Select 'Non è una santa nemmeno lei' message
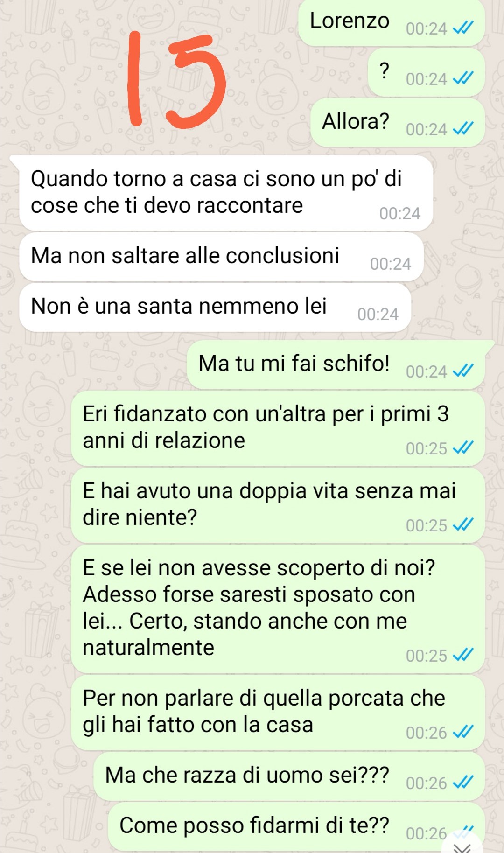Viewport: 504px width, 853px height. (x=215, y=308)
